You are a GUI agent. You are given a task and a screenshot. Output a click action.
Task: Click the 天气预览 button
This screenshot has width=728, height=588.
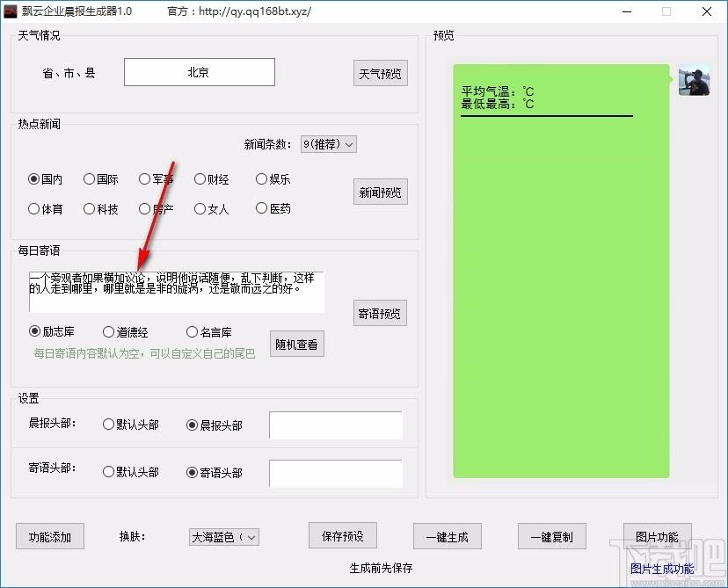coord(380,73)
